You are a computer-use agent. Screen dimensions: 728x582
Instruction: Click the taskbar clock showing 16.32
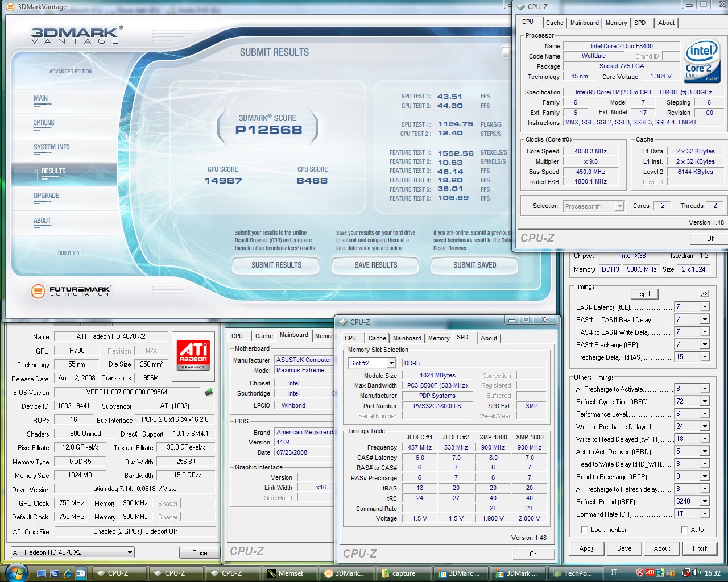point(713,573)
